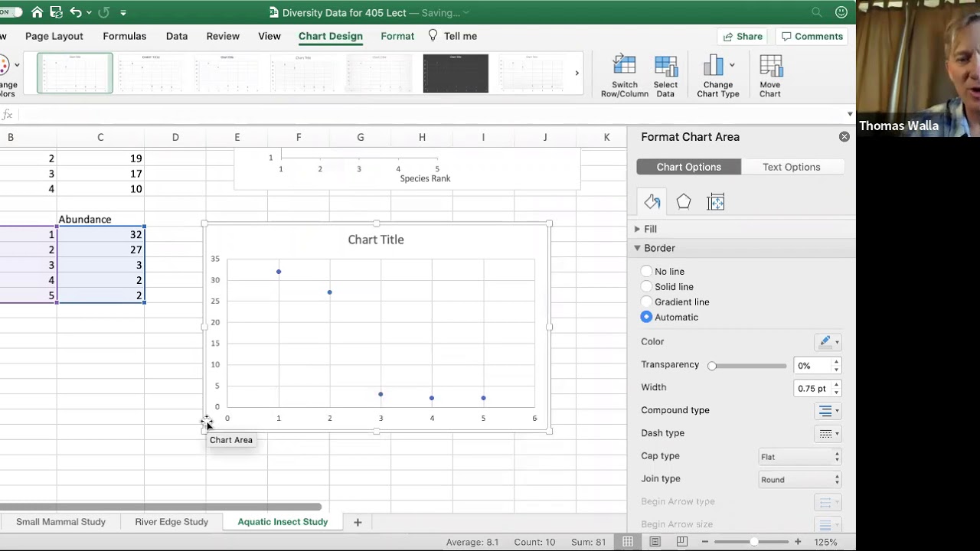Image resolution: width=980 pixels, height=551 pixels.
Task: Switch to Page Break Preview icon
Action: (x=681, y=542)
